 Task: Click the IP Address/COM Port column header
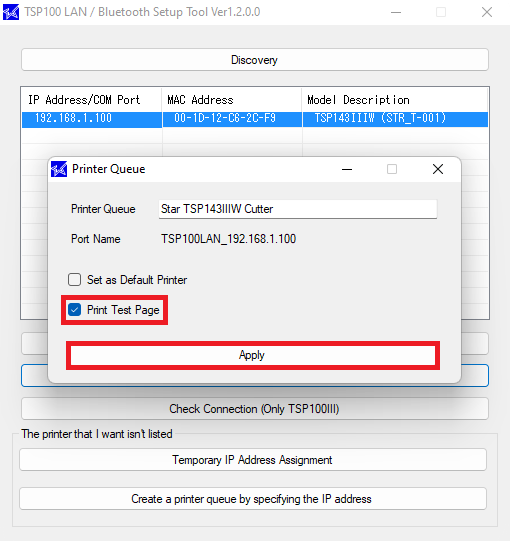pyautogui.click(x=91, y=100)
